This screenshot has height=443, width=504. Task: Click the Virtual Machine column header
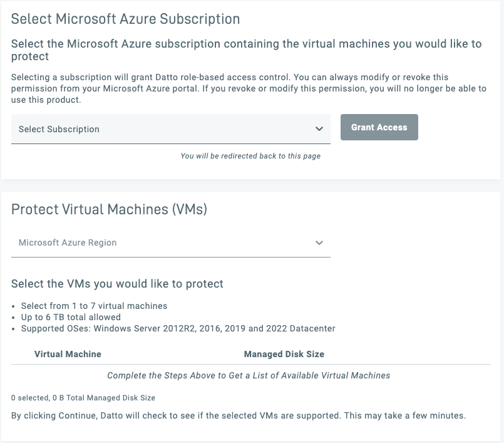(x=68, y=354)
